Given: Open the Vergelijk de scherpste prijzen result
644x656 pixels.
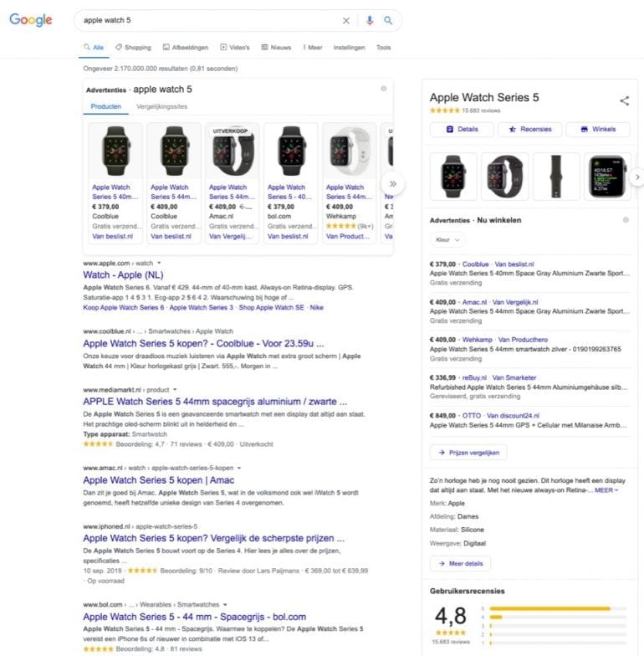Looking at the screenshot, I should pos(214,539).
